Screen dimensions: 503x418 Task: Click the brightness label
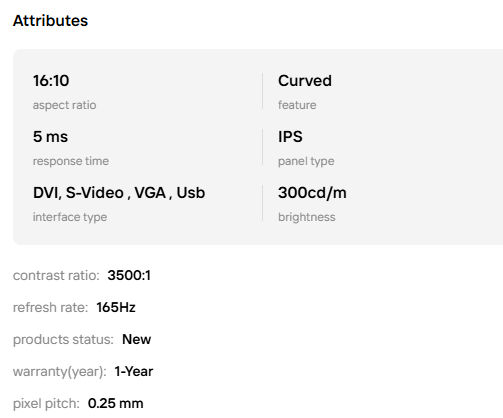(307, 217)
